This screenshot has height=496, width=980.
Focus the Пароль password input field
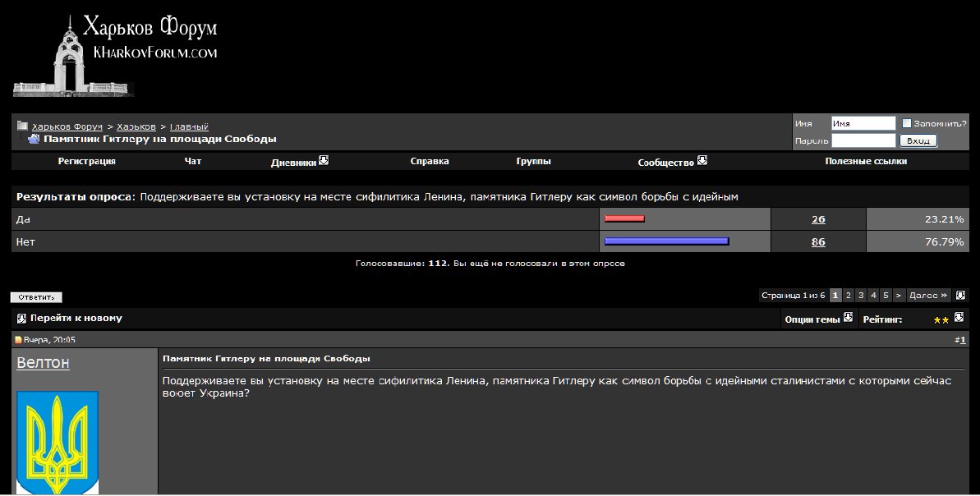(x=863, y=140)
